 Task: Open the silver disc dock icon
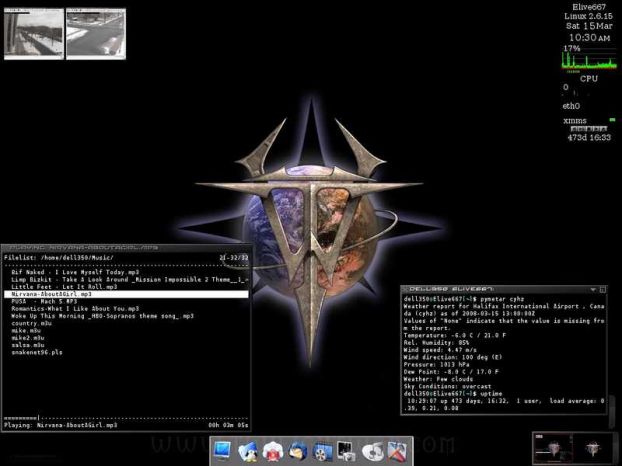[x=372, y=451]
